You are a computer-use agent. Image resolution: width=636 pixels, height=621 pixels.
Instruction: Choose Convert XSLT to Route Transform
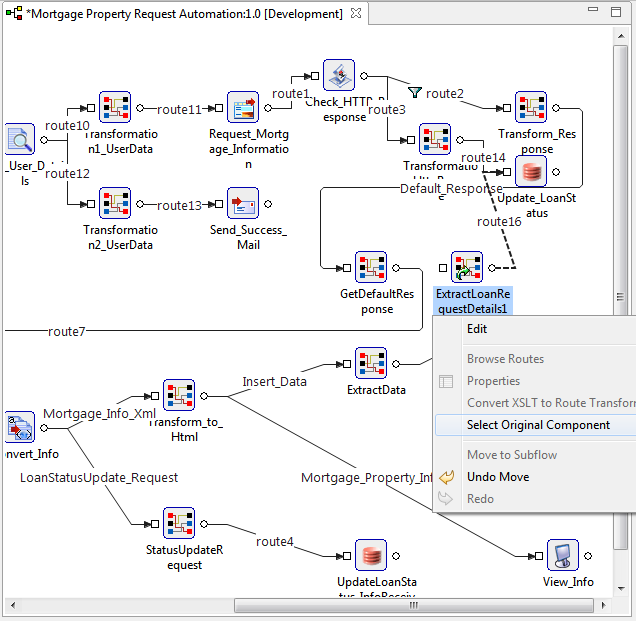(x=551, y=403)
